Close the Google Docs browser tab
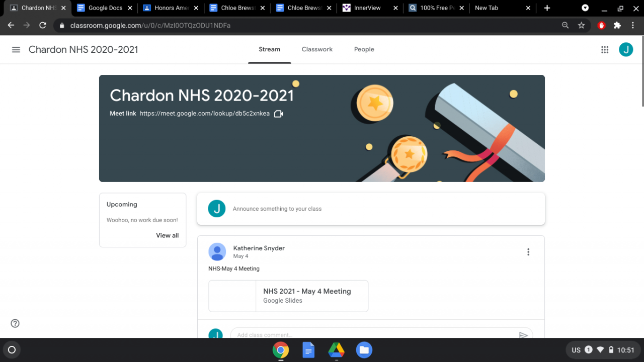The image size is (644, 362). click(x=130, y=8)
